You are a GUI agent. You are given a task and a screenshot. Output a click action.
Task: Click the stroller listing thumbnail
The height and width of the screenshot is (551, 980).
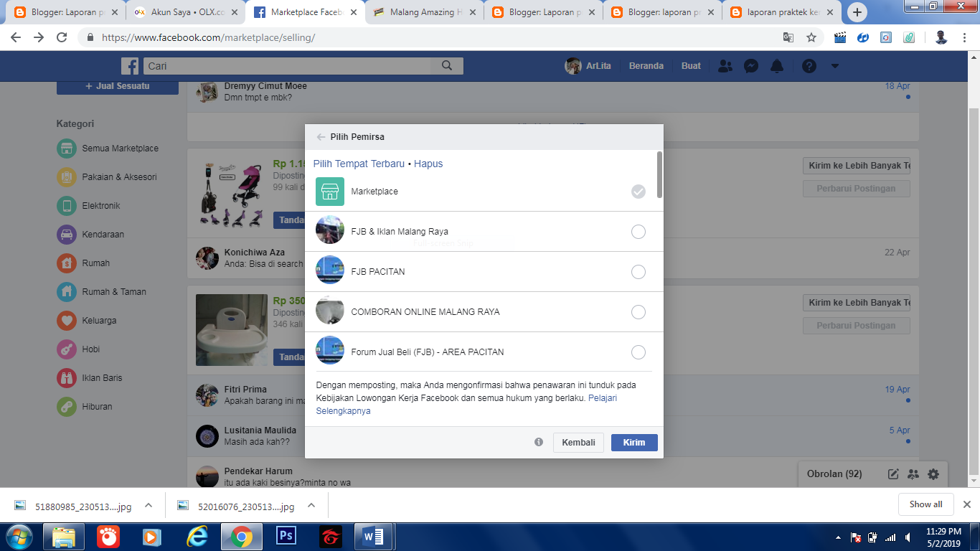pyautogui.click(x=232, y=194)
